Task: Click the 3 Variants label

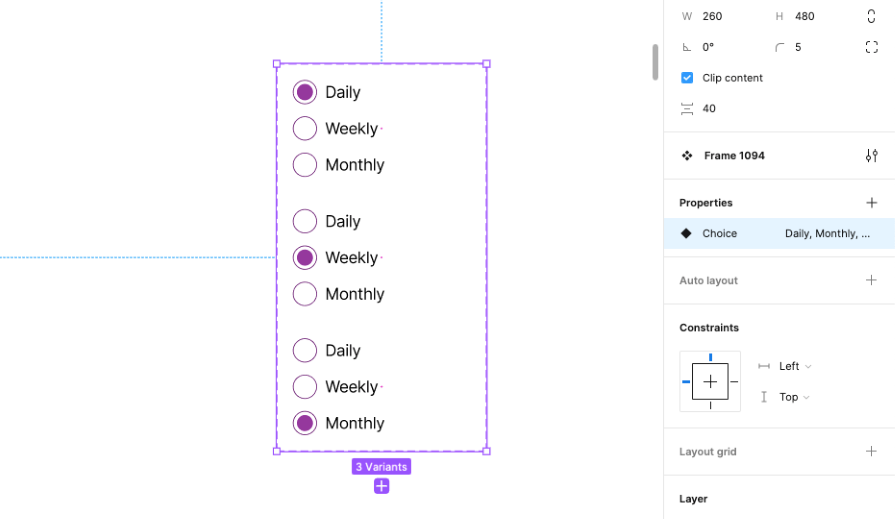Action: pyautogui.click(x=381, y=467)
